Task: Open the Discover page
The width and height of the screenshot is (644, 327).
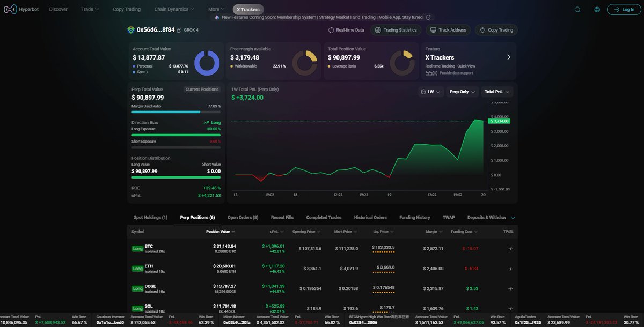Action: (x=58, y=9)
